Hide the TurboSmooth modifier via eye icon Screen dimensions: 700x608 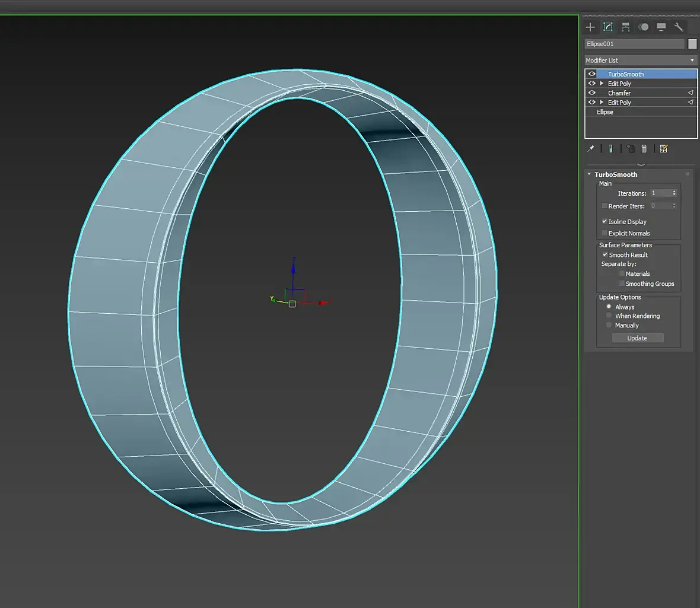[x=591, y=74]
